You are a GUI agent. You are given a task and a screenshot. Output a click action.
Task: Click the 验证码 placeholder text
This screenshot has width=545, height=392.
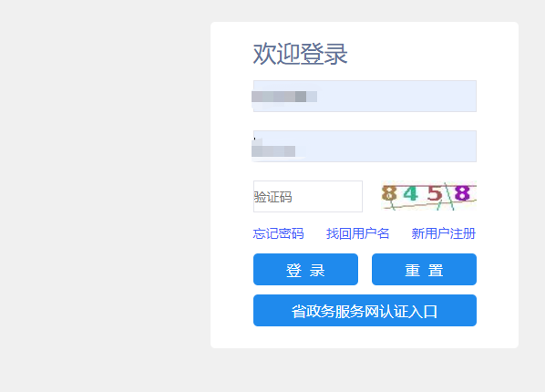point(272,197)
